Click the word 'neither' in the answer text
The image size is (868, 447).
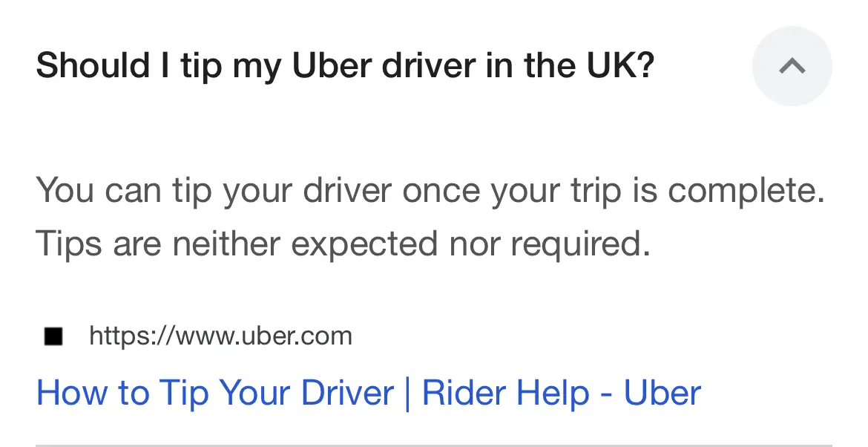pos(226,244)
